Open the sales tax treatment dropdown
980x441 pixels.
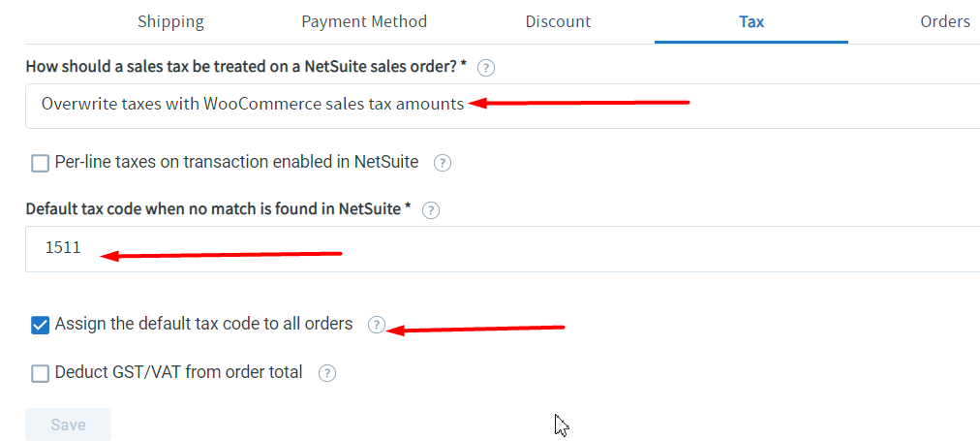click(x=503, y=106)
